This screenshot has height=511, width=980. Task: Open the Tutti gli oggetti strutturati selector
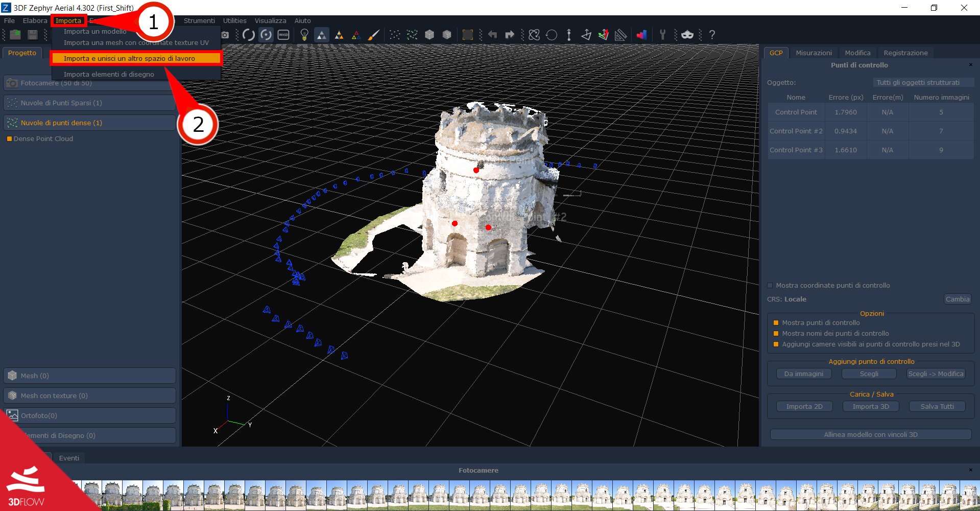coord(922,82)
